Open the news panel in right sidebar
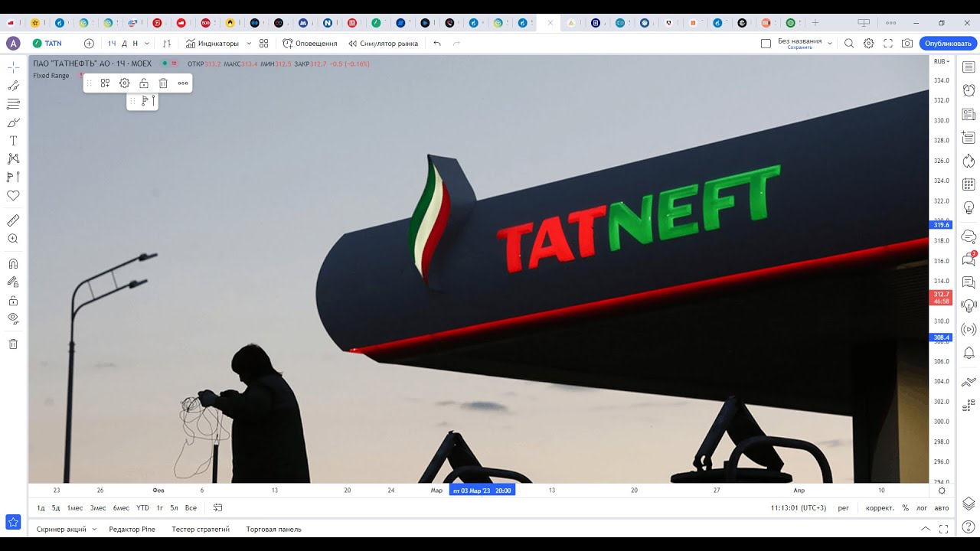This screenshot has height=551, width=980. click(969, 114)
